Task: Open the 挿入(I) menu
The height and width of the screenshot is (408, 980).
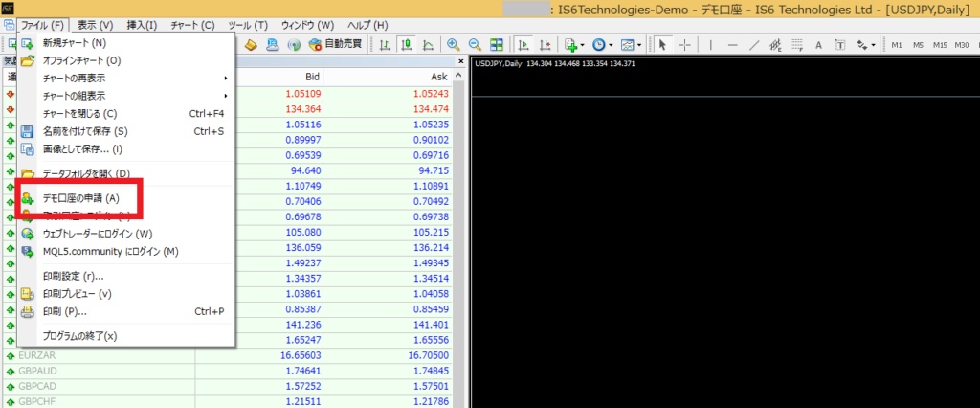Action: (x=142, y=26)
